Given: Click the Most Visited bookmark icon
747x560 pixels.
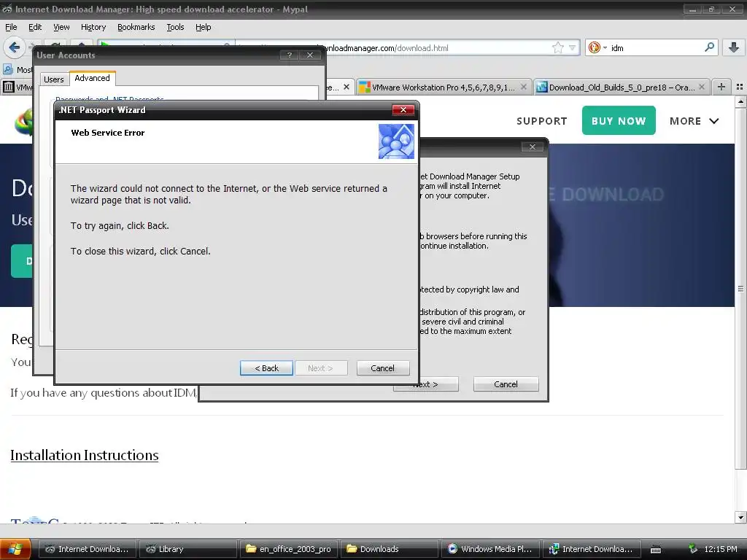Looking at the screenshot, I should coord(7,69).
